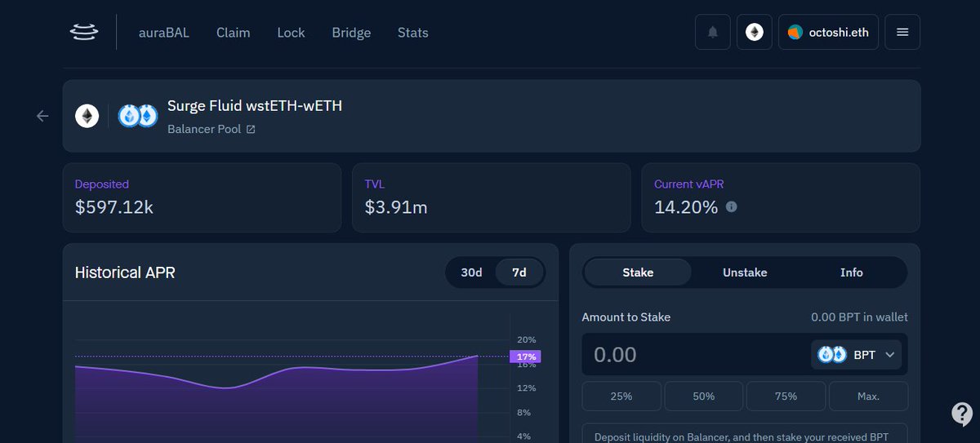
Task: Click the 17% marker on APR chart
Action: click(x=525, y=357)
